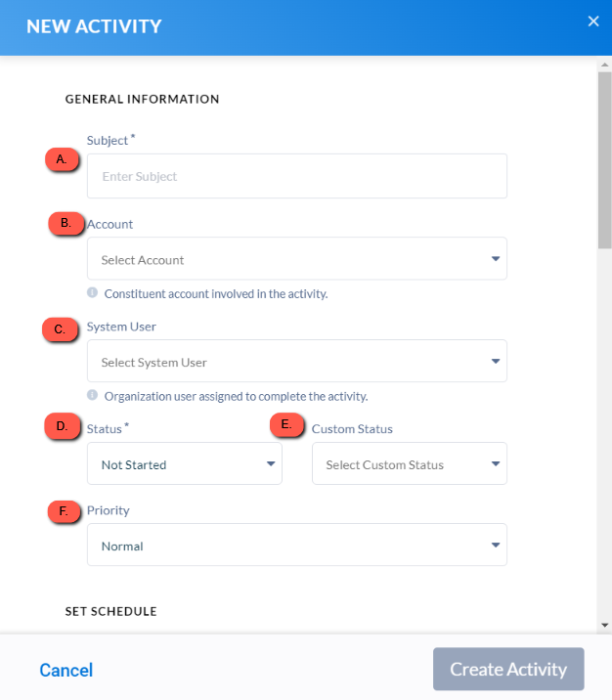
Task: Click the vertical scrollbar thumb
Action: [605, 159]
